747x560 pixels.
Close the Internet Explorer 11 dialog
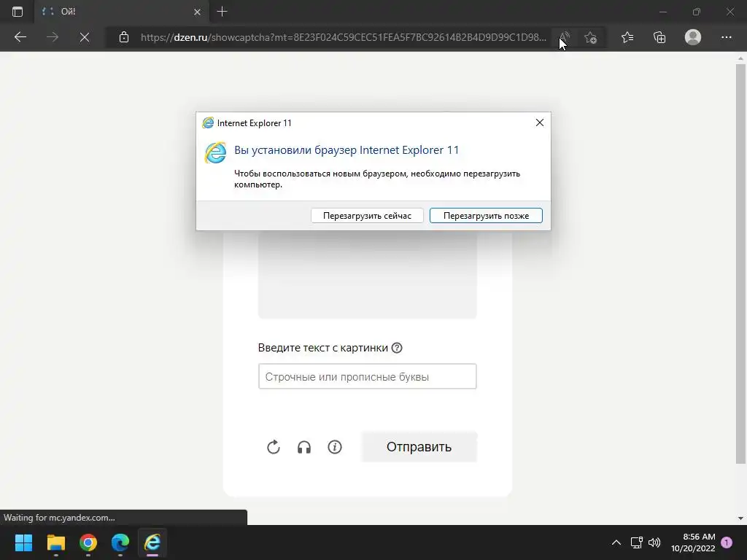(539, 122)
